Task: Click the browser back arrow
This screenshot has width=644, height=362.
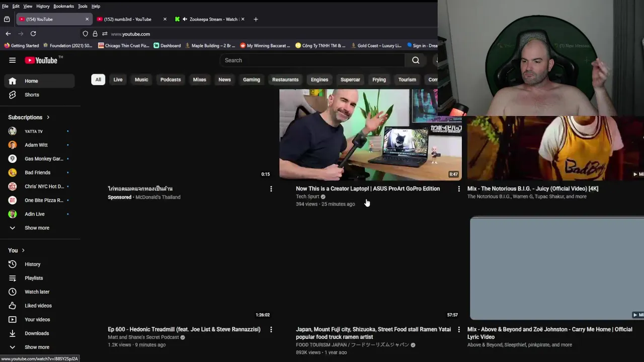Action: pos(8,34)
